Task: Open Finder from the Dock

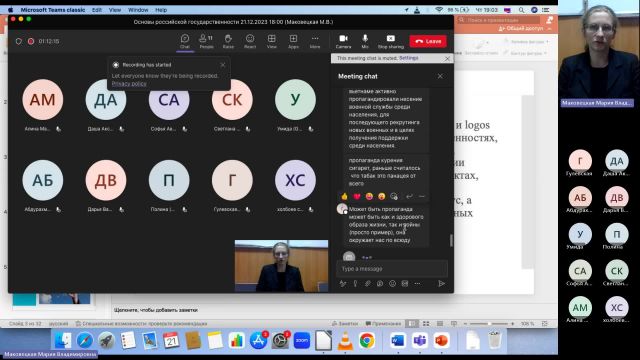Action: tap(63, 340)
